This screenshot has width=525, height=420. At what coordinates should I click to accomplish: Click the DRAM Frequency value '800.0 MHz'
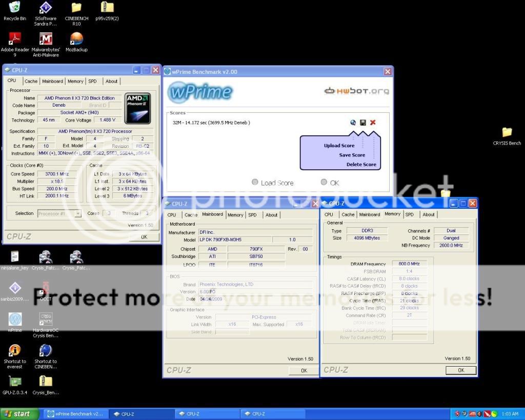[x=409, y=264]
